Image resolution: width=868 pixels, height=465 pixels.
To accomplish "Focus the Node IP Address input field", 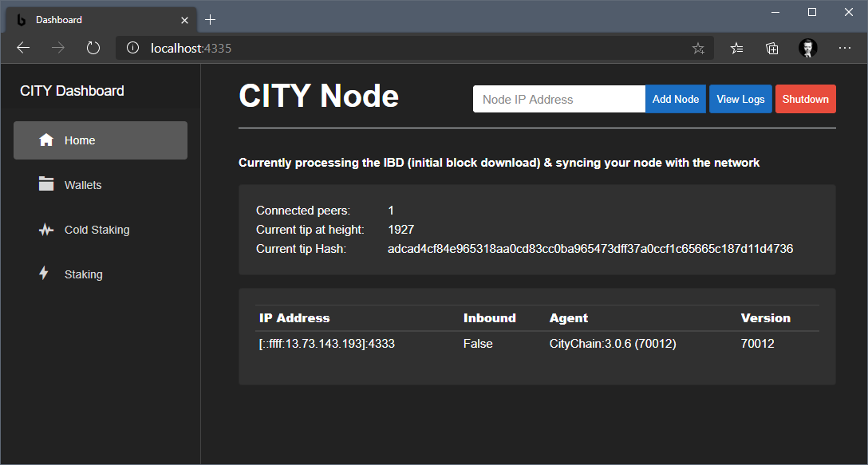I will tap(559, 99).
